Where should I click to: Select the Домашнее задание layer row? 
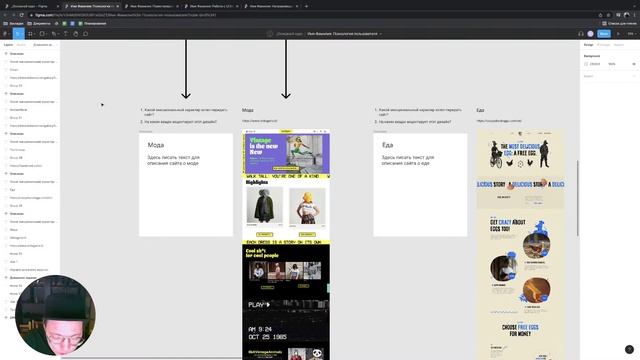[x=30, y=278]
